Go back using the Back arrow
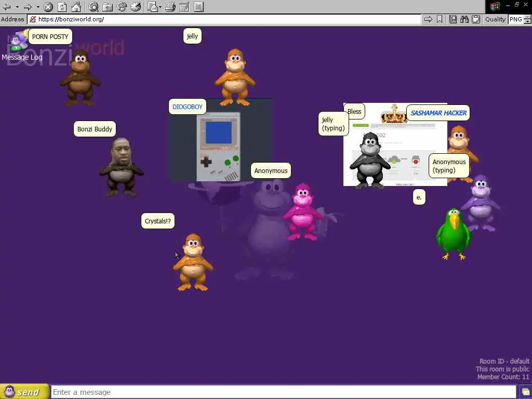532x399 pixels. point(6,6)
